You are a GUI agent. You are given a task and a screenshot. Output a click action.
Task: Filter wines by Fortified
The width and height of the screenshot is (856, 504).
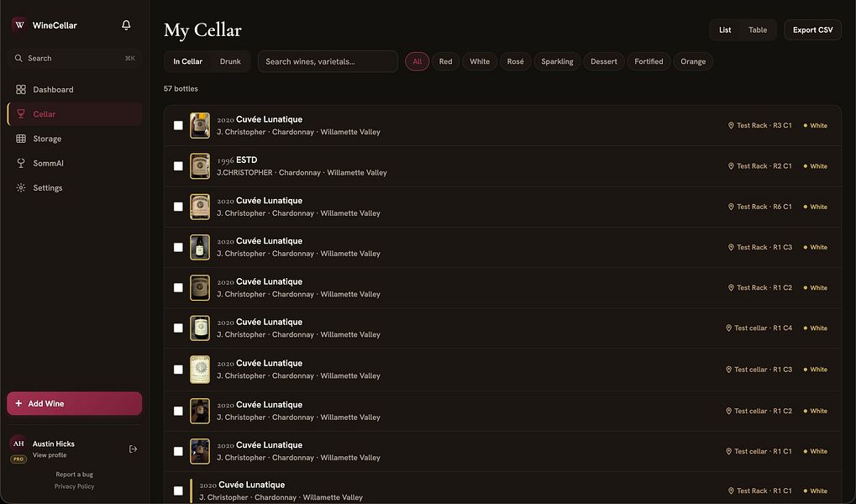tap(649, 61)
